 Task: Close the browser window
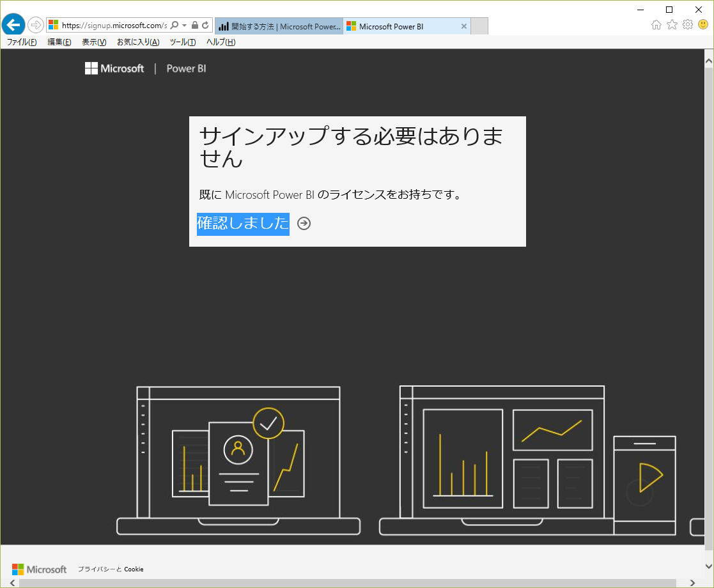(x=698, y=10)
